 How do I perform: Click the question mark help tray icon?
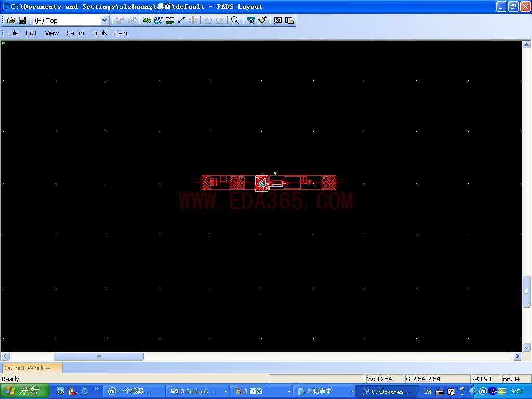(450, 392)
